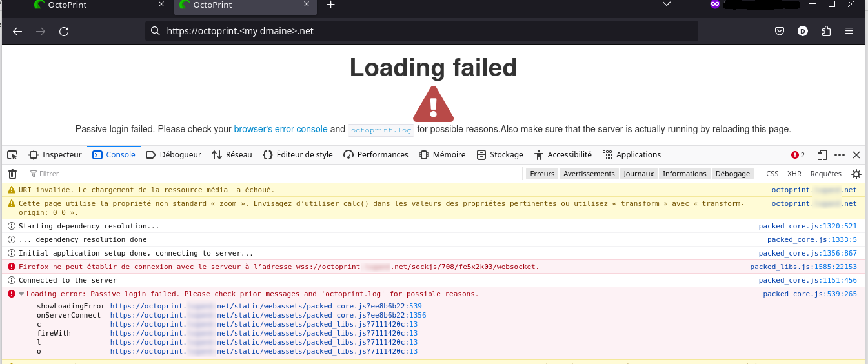Screen dimensions: 868x364
Task: Open the Réseau tab
Action: [232, 155]
